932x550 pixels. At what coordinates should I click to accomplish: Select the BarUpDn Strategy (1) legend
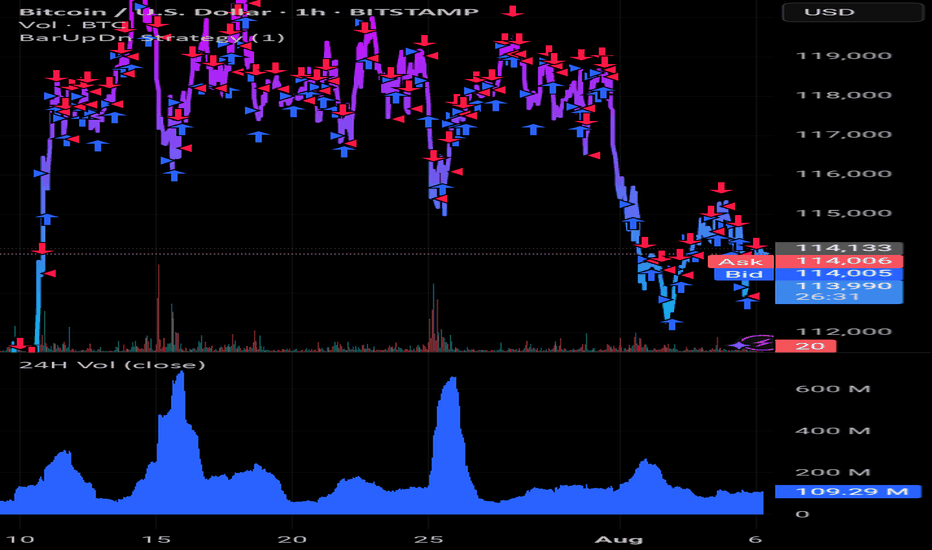152,37
